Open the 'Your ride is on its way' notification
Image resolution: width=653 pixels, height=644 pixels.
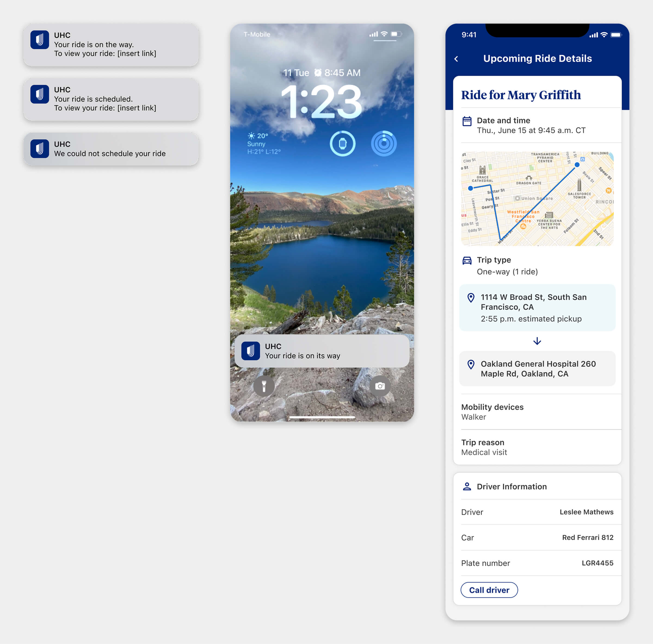coord(322,351)
